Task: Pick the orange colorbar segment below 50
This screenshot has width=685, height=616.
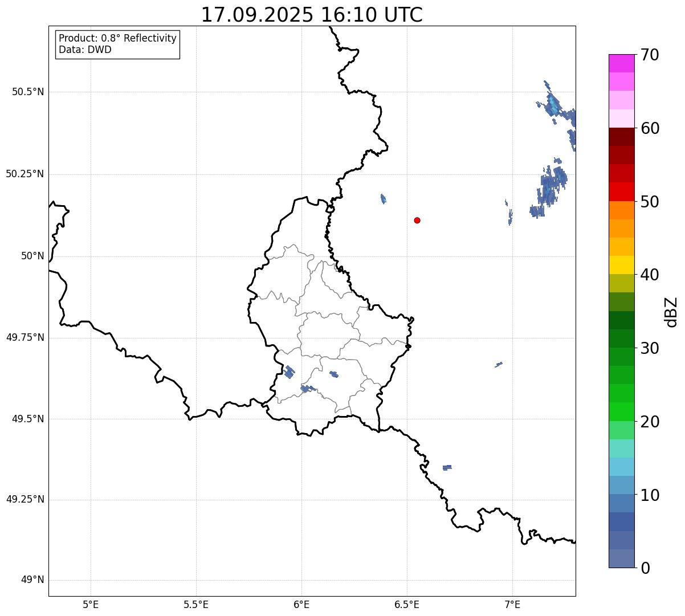Action: pos(621,210)
